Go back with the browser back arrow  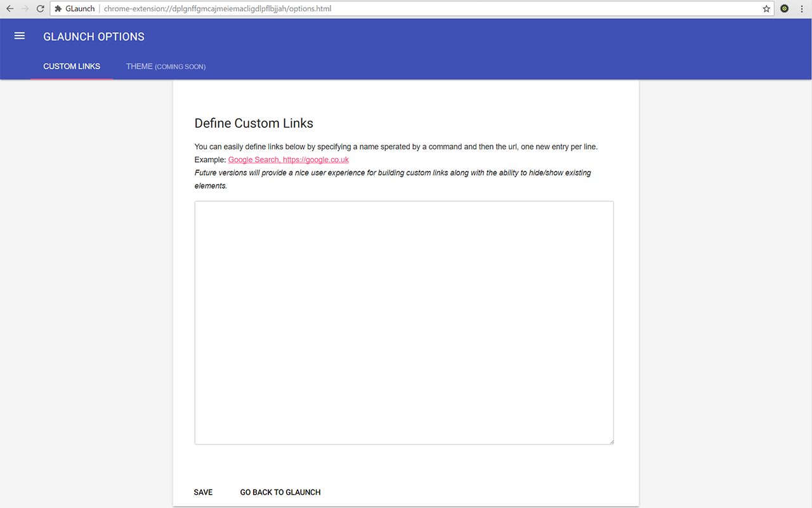coord(10,9)
